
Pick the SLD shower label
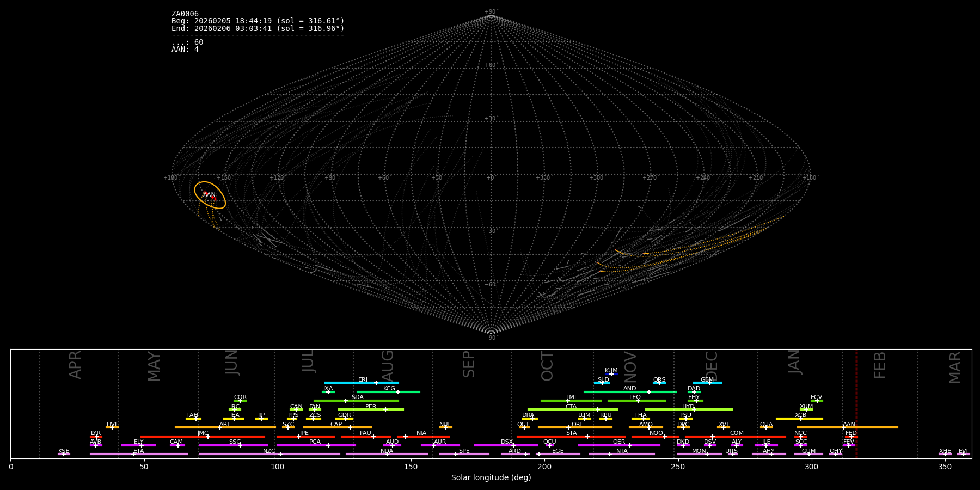(x=603, y=380)
